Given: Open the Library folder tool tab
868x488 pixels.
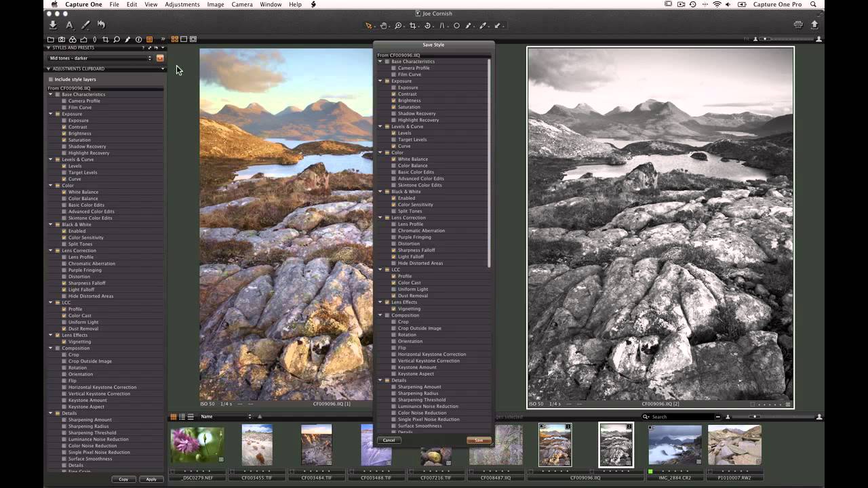Looking at the screenshot, I should [51, 39].
